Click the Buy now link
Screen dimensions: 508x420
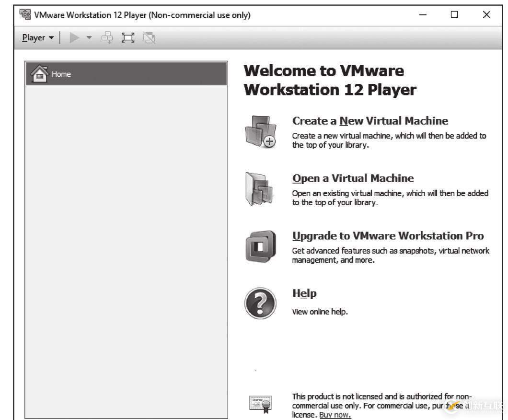click(335, 415)
